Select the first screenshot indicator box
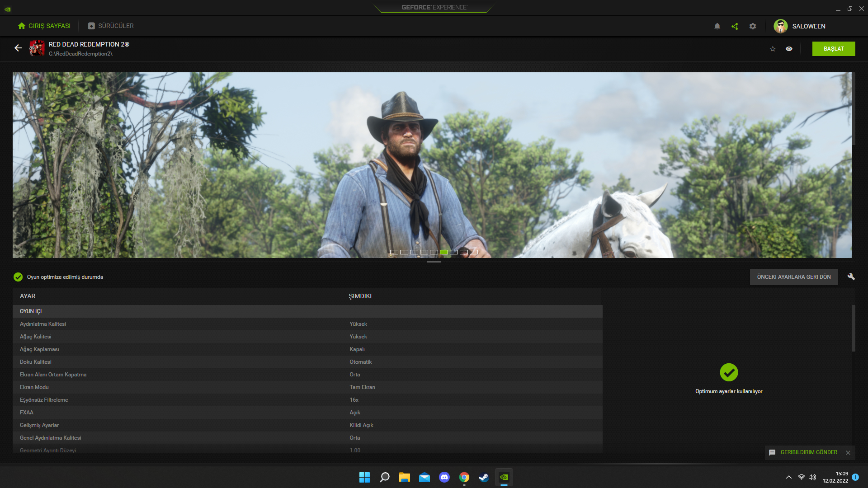 pyautogui.click(x=394, y=252)
